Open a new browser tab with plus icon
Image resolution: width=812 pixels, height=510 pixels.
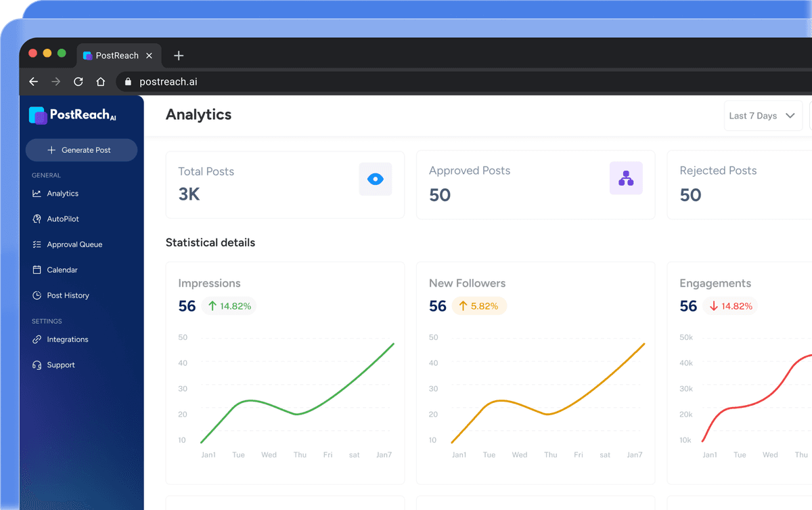[x=179, y=56]
